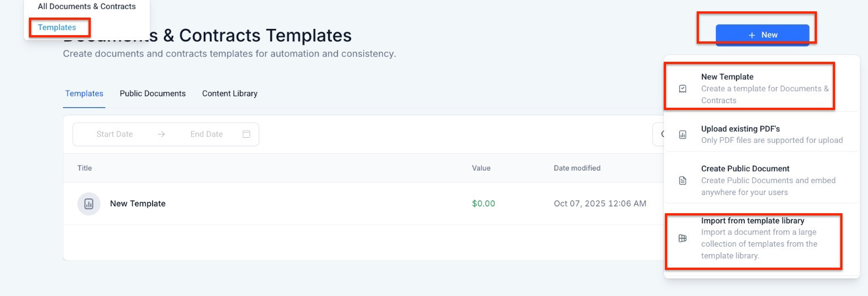Open the Content Library tab
Image resolution: width=868 pixels, height=296 pixels.
[230, 94]
